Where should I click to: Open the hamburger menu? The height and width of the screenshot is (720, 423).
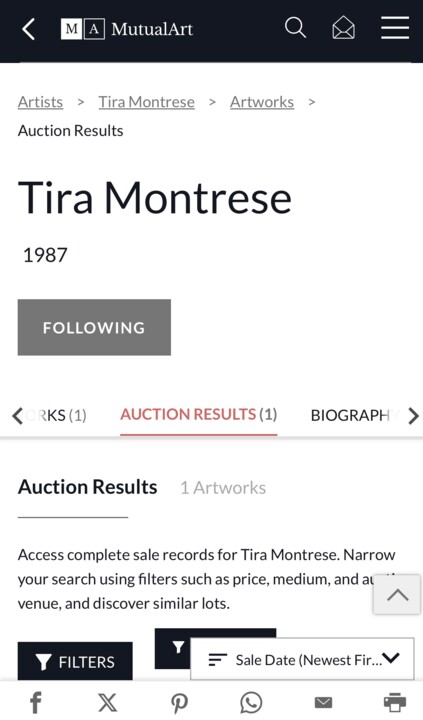click(395, 28)
